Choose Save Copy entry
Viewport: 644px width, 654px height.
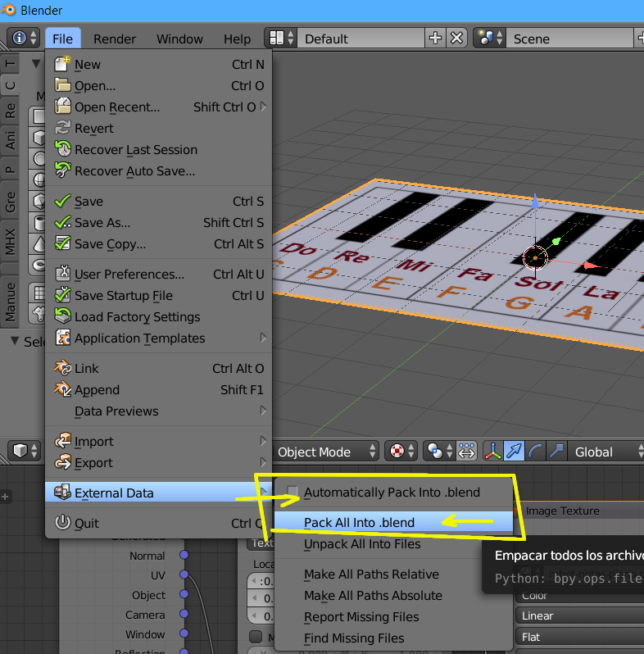(x=159, y=244)
